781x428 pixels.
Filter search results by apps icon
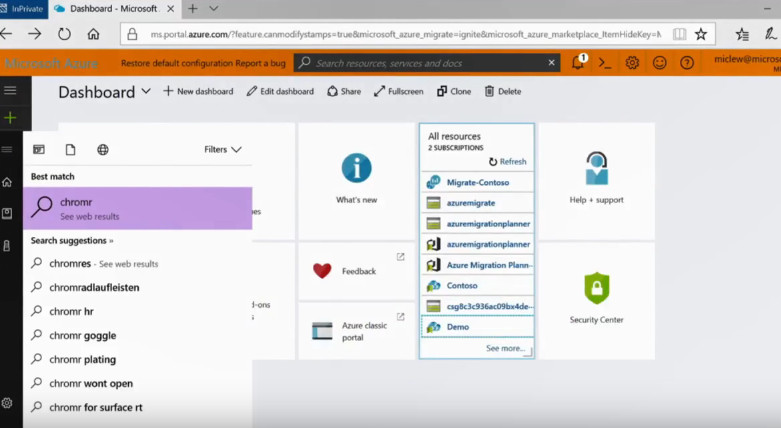coord(39,149)
